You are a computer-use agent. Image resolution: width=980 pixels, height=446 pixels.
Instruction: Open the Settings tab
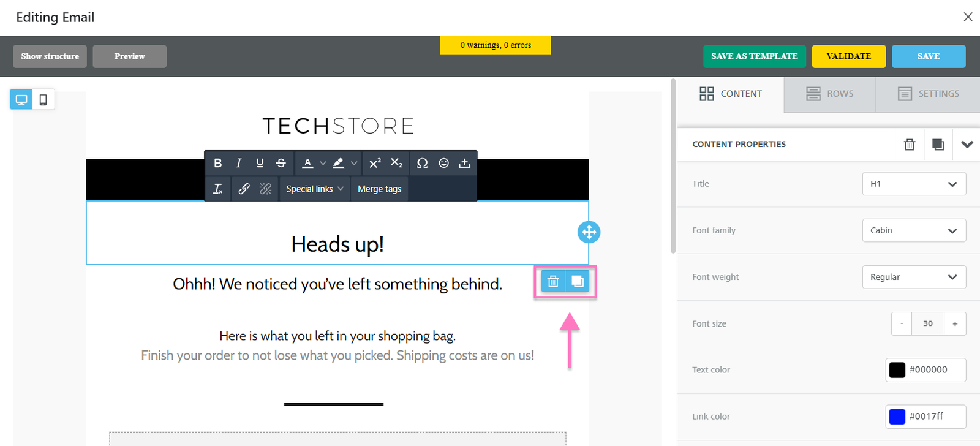(x=928, y=94)
